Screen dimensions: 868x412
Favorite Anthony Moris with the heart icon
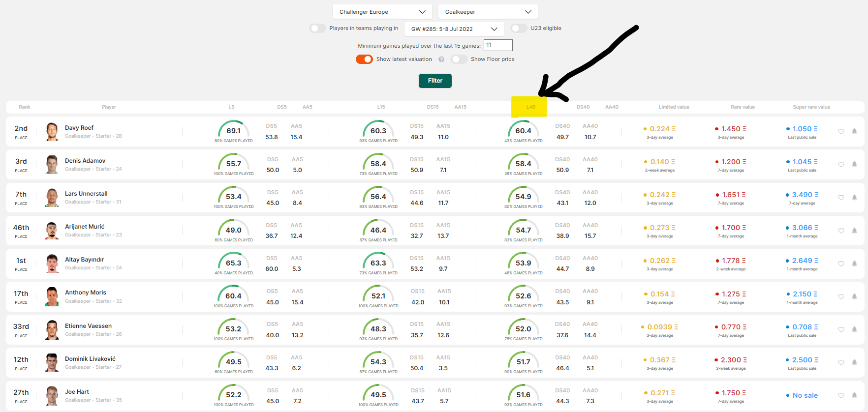841,296
